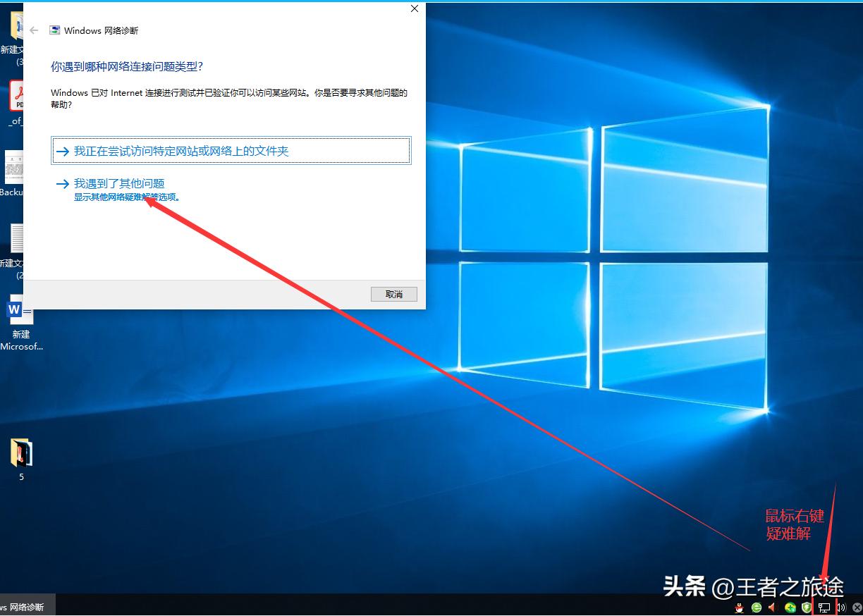Click the network diagnostics icon in title bar
Image resolution: width=863 pixels, height=616 pixels.
click(55, 30)
